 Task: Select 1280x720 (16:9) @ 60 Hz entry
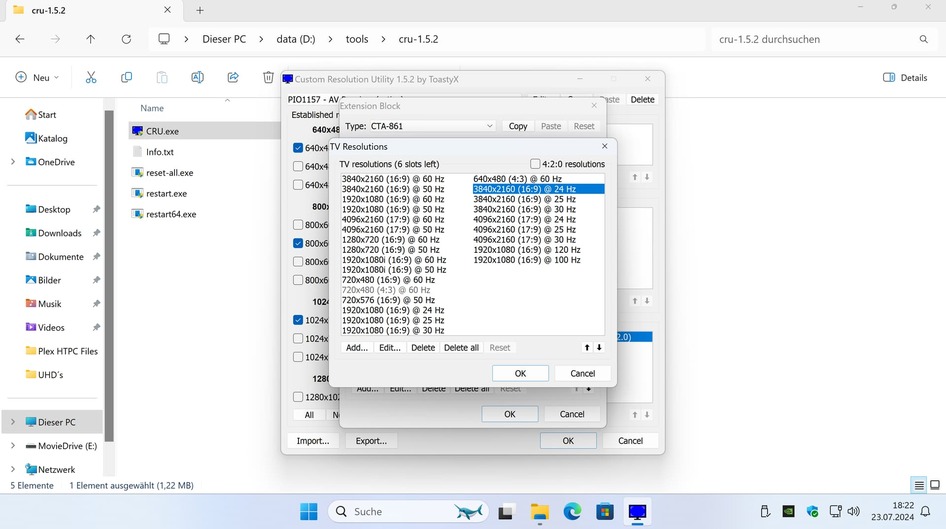point(390,239)
